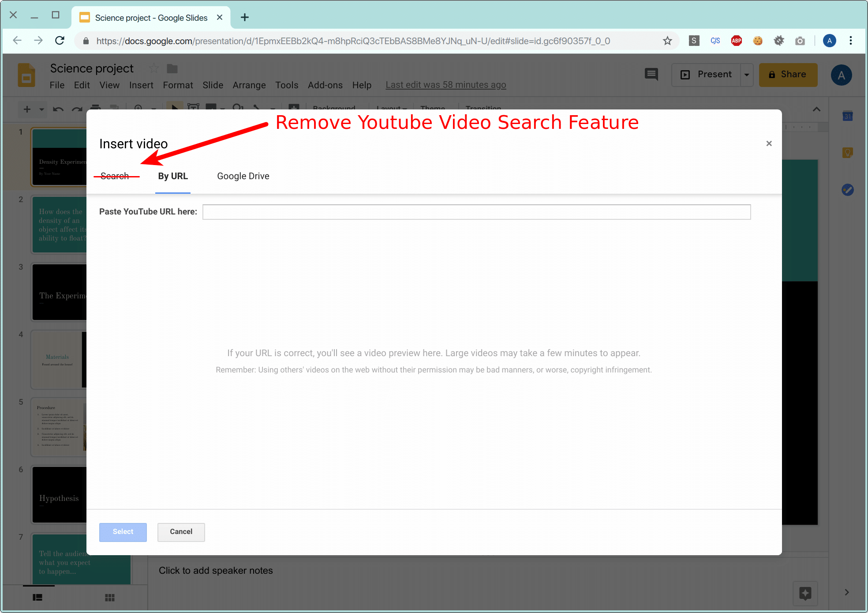Screen dimensions: 868x613
Task: Switch to the Search tab
Action: 115,176
